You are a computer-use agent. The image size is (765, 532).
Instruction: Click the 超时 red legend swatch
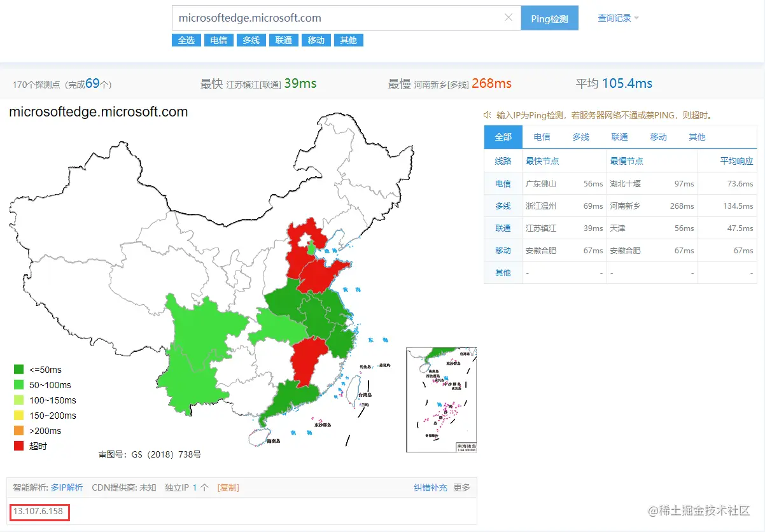19,446
